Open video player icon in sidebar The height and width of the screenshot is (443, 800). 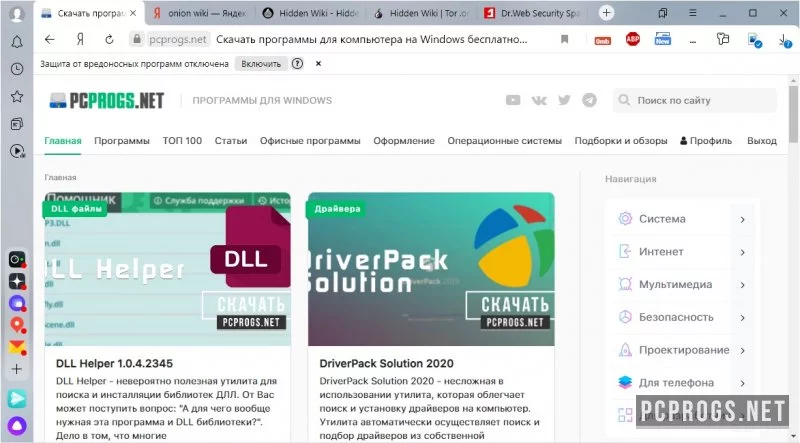click(x=17, y=151)
